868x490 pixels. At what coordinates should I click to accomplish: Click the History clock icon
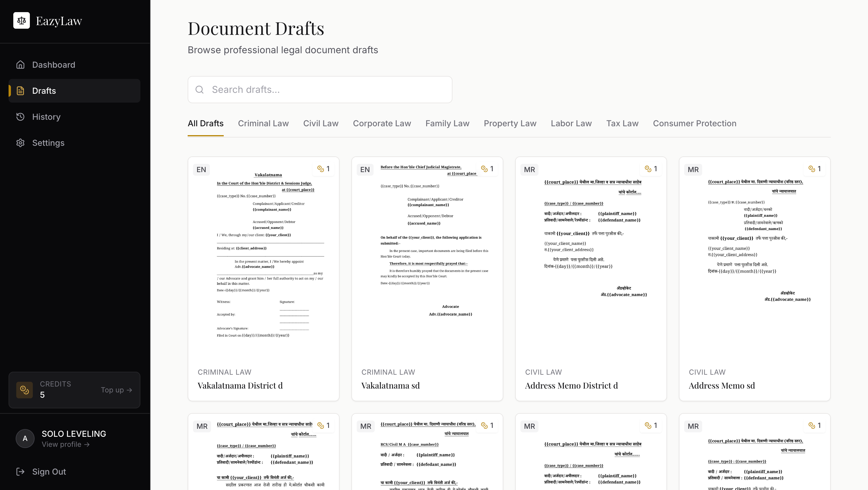tap(20, 117)
